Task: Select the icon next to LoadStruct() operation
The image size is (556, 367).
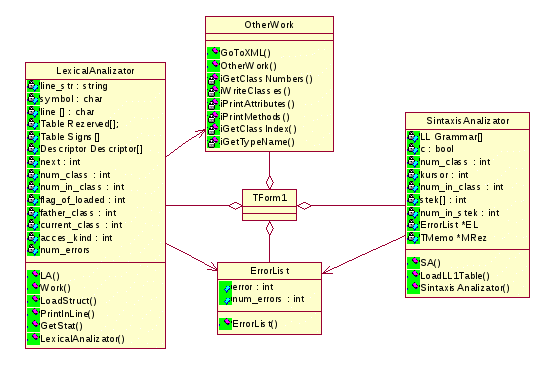Action: [33, 301]
